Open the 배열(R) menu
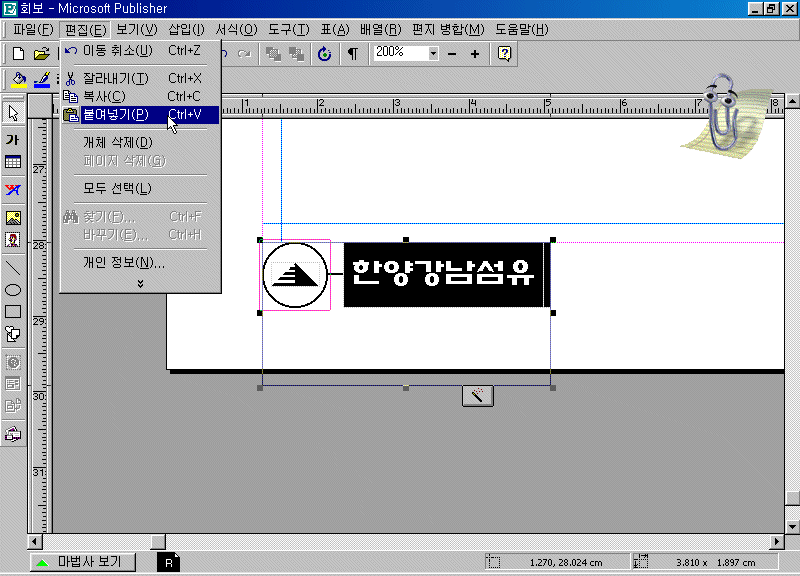800x576 pixels. tap(381, 30)
